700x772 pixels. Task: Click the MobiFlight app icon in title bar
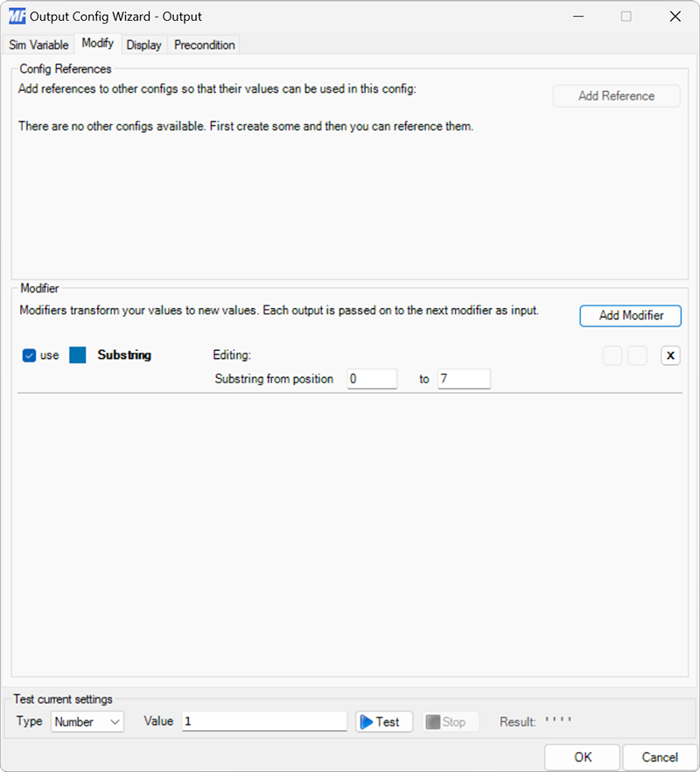(x=17, y=16)
